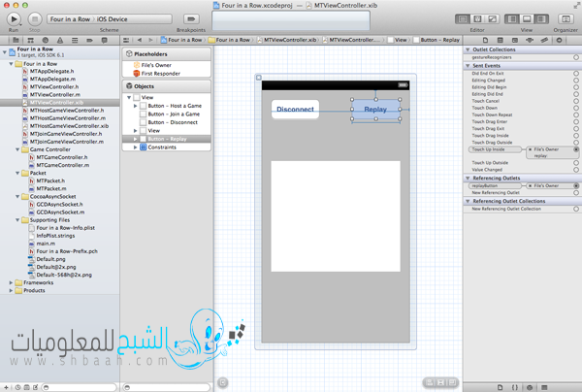Toggle the document outline dock button
582x392 pixels.
click(x=223, y=382)
